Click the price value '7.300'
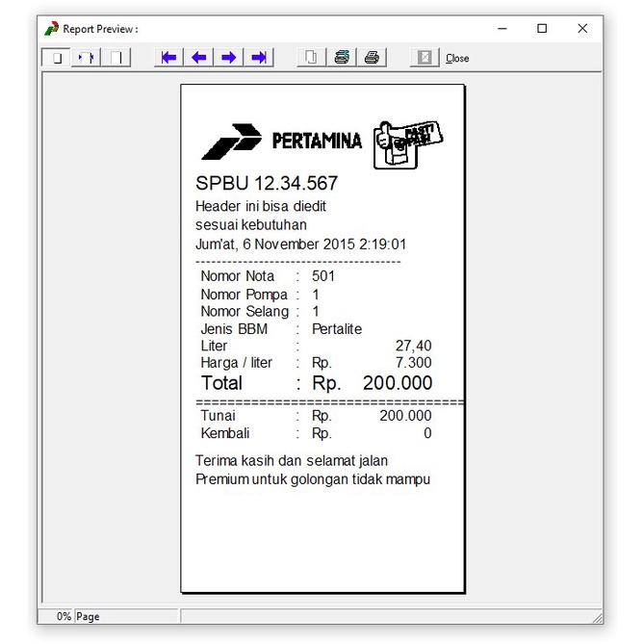 414,363
